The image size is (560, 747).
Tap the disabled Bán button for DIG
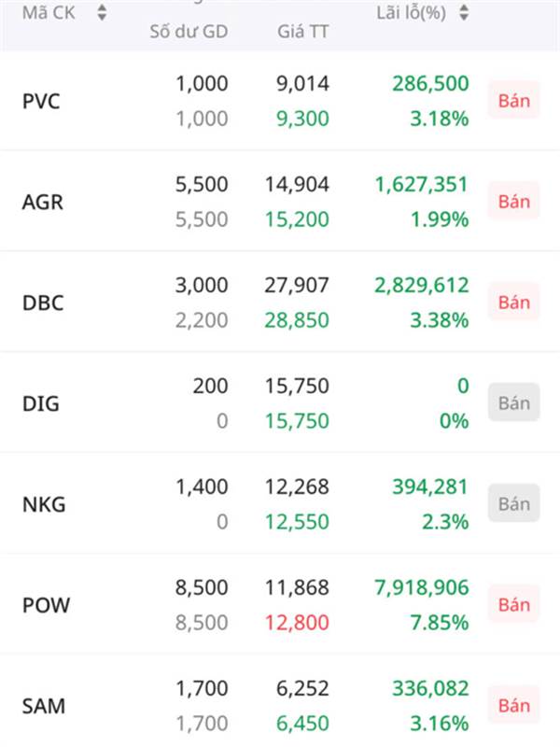(514, 403)
